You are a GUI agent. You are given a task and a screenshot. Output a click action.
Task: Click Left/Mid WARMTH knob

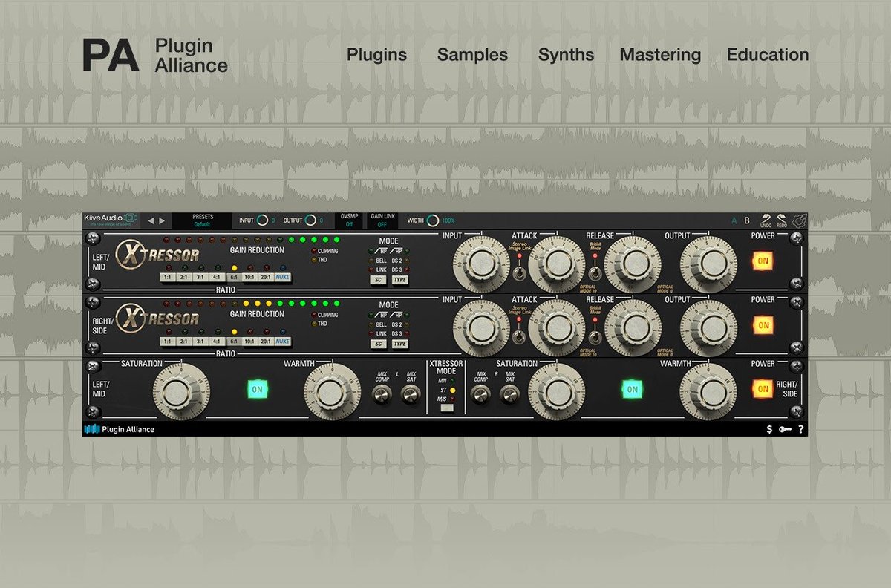333,391
